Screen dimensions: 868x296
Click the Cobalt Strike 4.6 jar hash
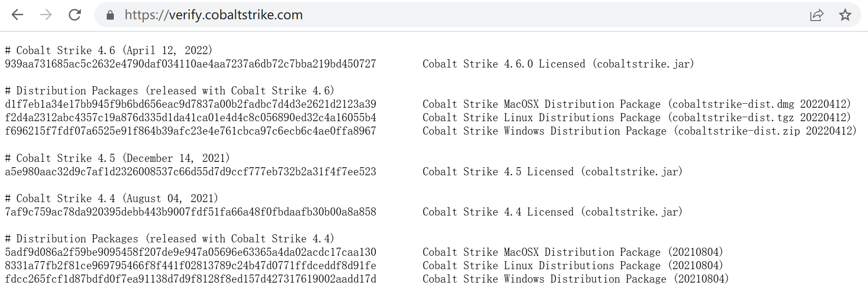(x=191, y=64)
